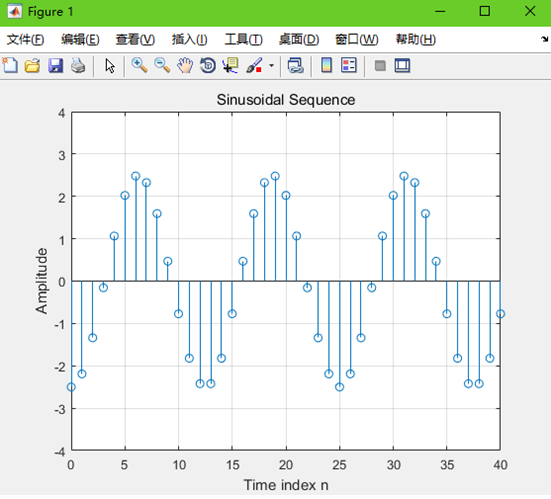Open the 工具(T) menu
This screenshot has height=499, width=551.
tap(244, 39)
